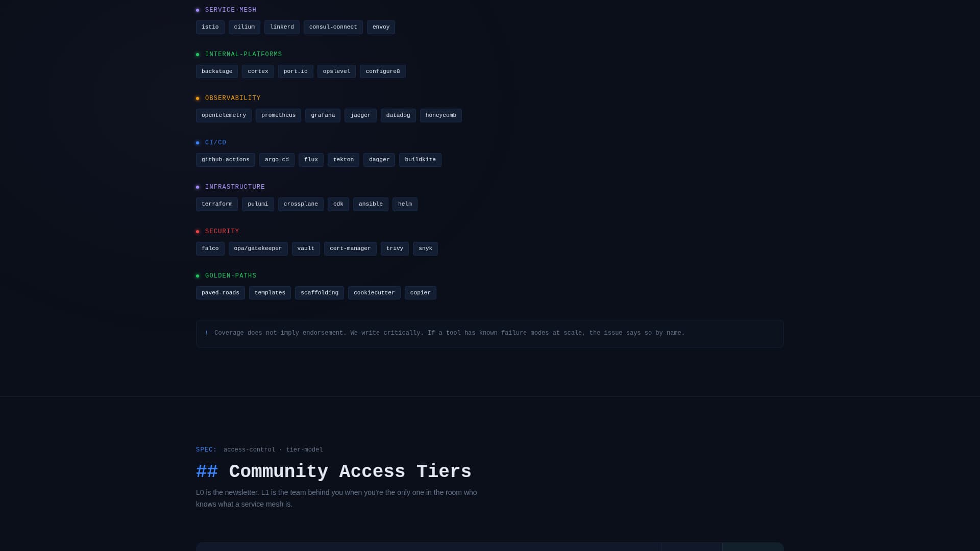Click the tekton tag
Screen dimensions: 980x551
[x=343, y=160]
